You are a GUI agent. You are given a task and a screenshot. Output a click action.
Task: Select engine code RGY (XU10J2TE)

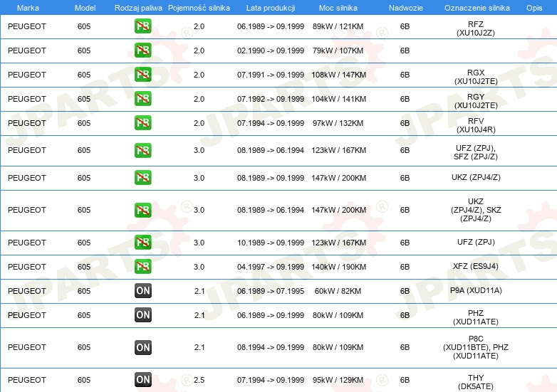pos(476,101)
